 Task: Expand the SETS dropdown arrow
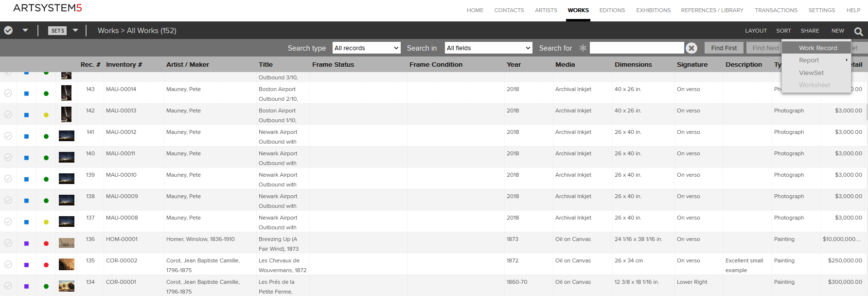[75, 30]
